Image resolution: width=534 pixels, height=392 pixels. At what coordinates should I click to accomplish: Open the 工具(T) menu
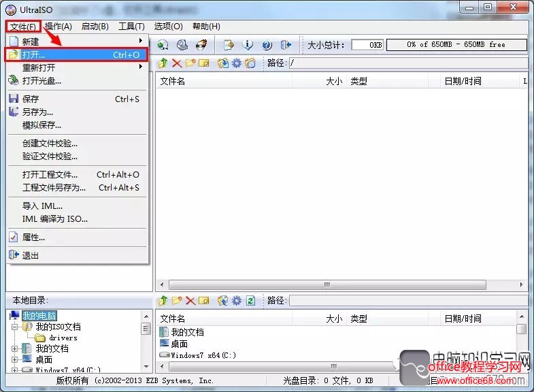click(131, 27)
